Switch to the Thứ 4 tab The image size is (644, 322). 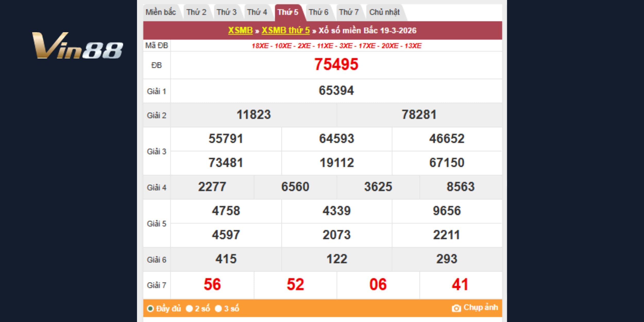pyautogui.click(x=257, y=12)
